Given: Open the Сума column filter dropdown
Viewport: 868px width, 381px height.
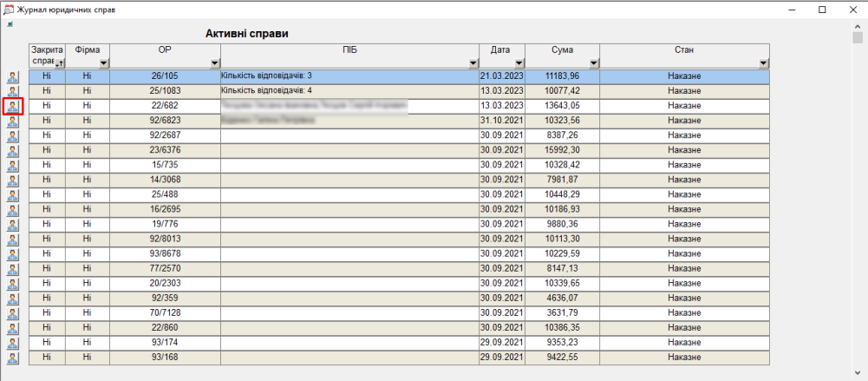Looking at the screenshot, I should (593, 63).
